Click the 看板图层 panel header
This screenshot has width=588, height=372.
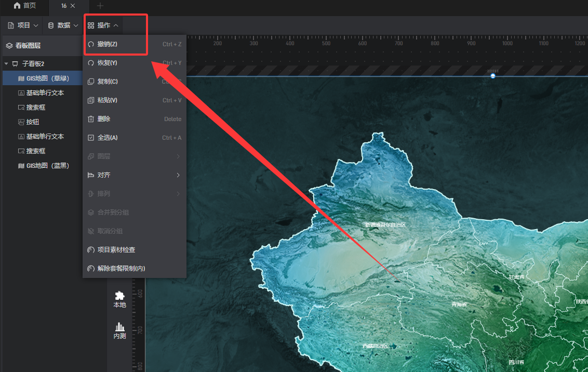pos(43,45)
